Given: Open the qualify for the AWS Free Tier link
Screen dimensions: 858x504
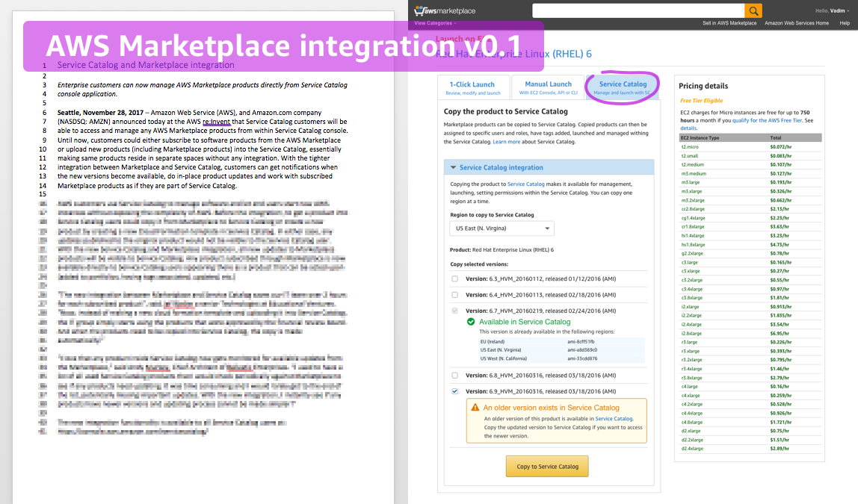Looking at the screenshot, I should [x=767, y=120].
